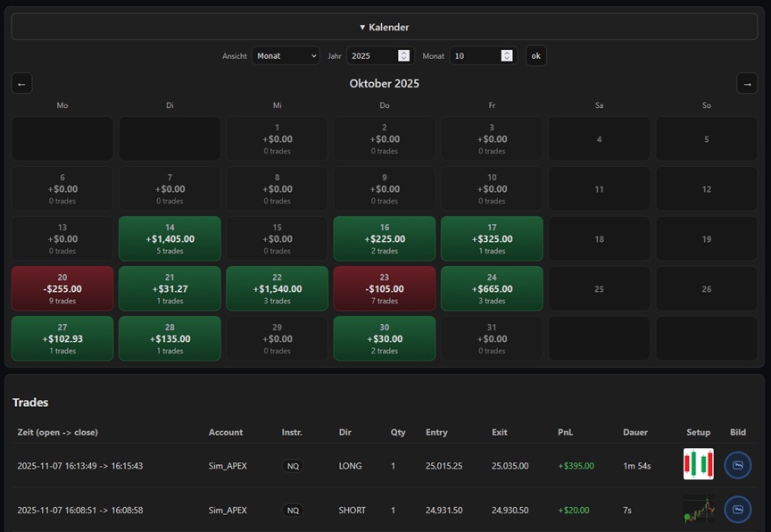Select losing day 20 showing -$255.00
The width and height of the screenshot is (771, 532).
[62, 288]
